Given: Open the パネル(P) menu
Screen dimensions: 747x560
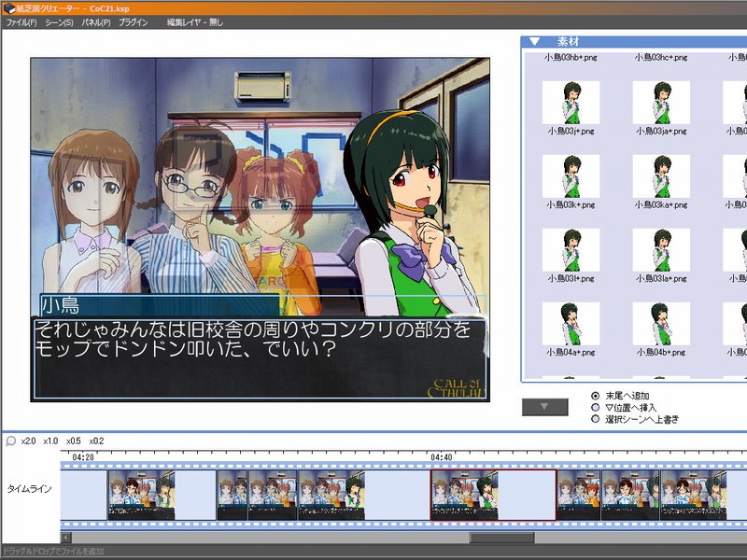Looking at the screenshot, I should [96, 22].
